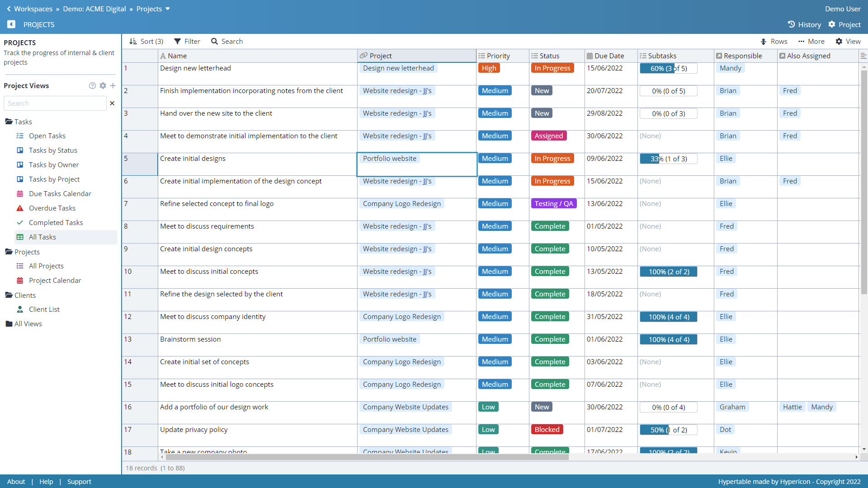Click the 60% subtasks progress bar
Screen dimensions: 868x488
pyautogui.click(x=668, y=69)
